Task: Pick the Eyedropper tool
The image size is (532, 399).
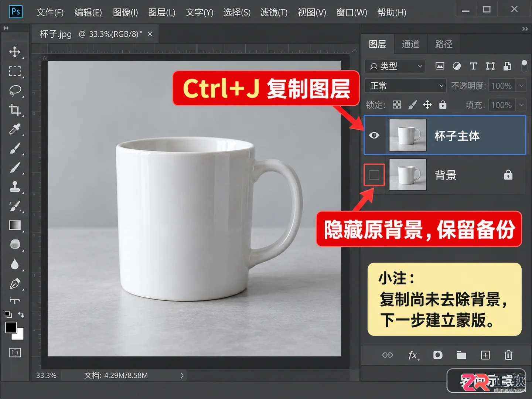Action: 15,129
